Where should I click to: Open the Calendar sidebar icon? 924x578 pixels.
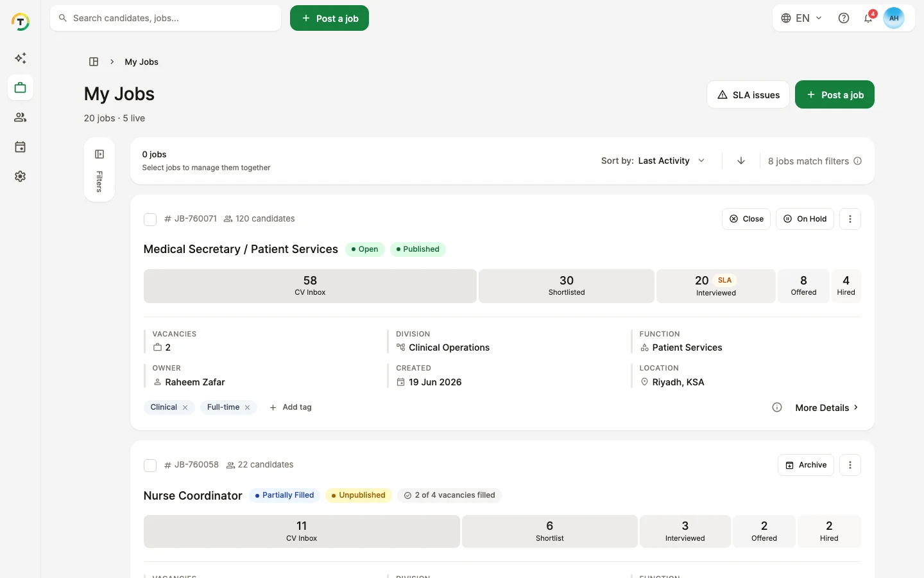tap(21, 147)
